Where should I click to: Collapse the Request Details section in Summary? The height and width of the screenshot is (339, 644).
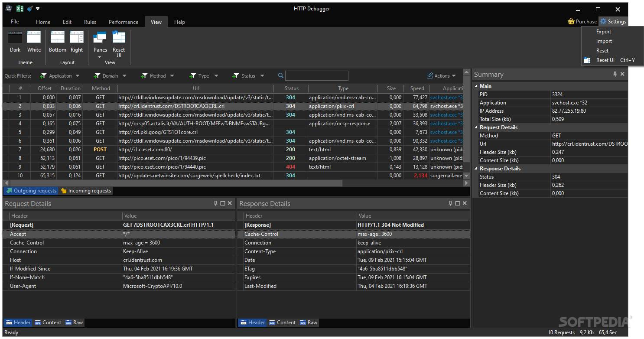pyautogui.click(x=475, y=127)
